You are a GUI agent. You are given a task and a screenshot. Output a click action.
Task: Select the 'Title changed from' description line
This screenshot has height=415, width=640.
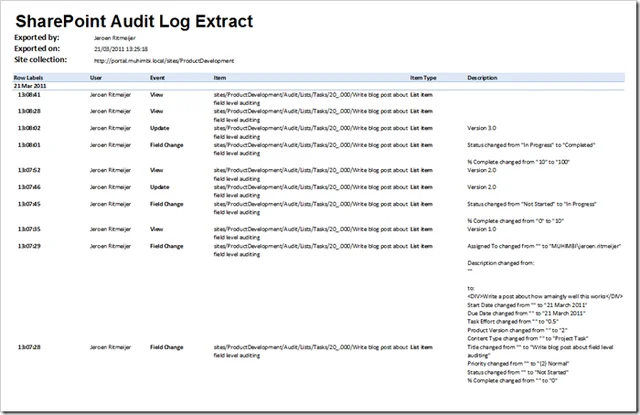(540, 351)
